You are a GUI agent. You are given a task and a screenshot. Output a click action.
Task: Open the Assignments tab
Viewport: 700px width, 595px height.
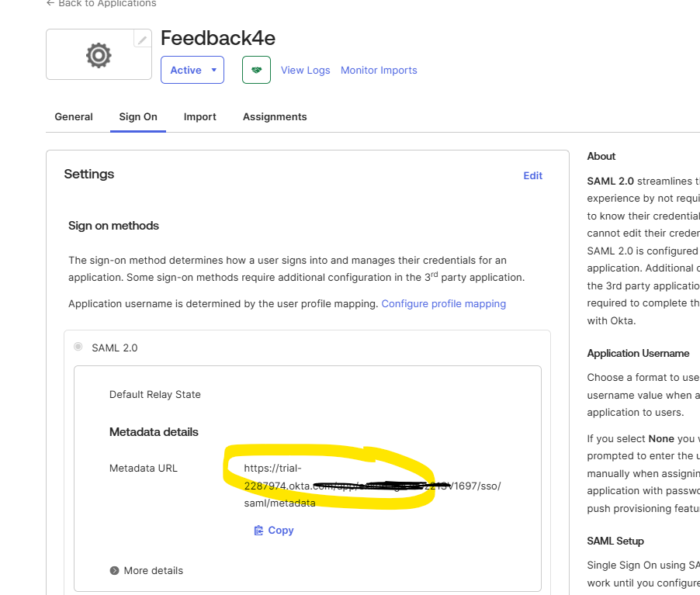coord(275,116)
